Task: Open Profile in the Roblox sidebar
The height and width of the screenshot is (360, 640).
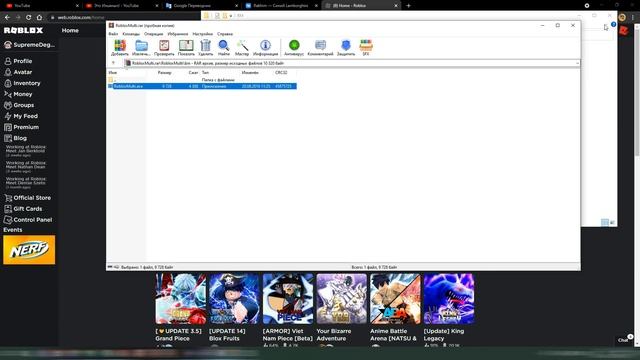Action: click(18, 61)
